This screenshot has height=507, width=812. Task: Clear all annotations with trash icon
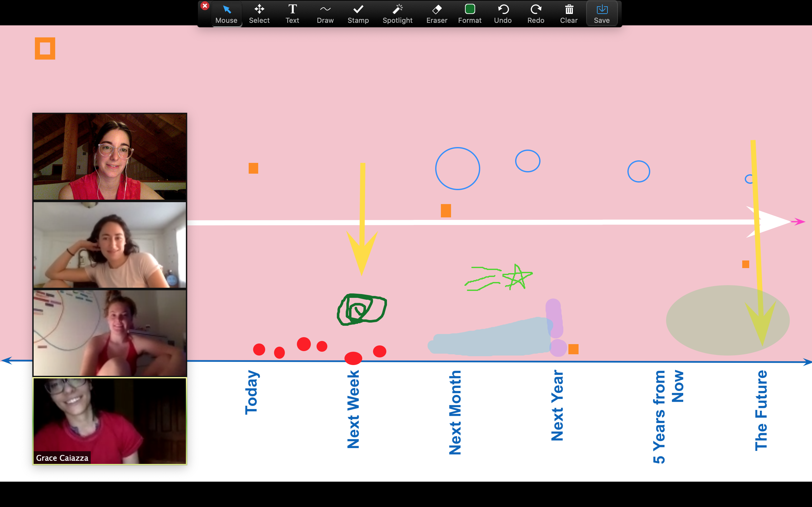(x=568, y=14)
